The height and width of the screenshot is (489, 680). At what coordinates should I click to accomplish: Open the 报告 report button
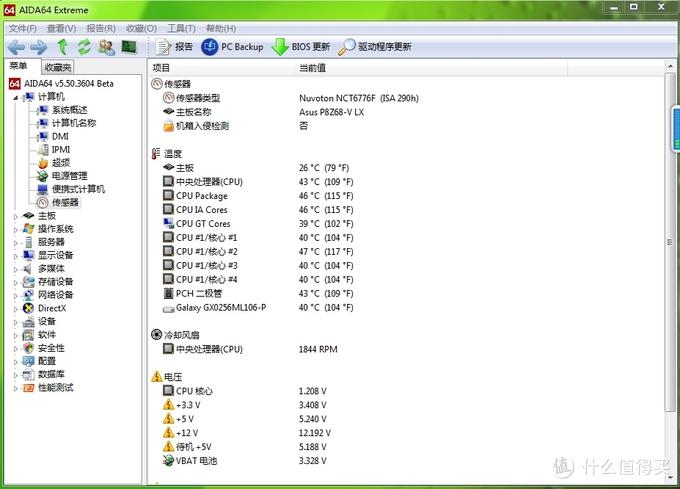pyautogui.click(x=174, y=47)
